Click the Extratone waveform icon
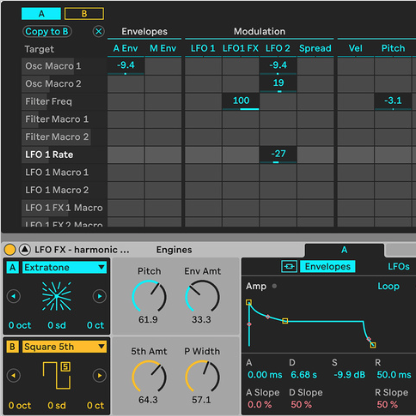This screenshot has width=416, height=416. tap(57, 296)
